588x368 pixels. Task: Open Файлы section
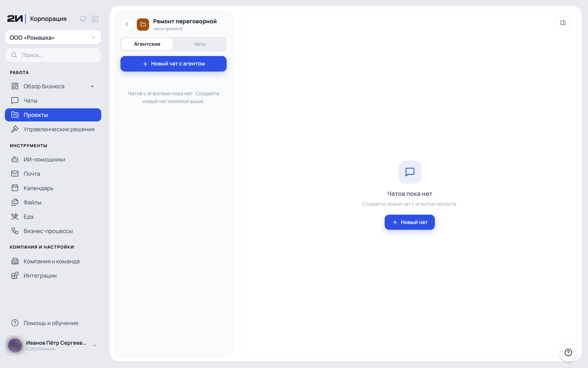pyautogui.click(x=53, y=202)
